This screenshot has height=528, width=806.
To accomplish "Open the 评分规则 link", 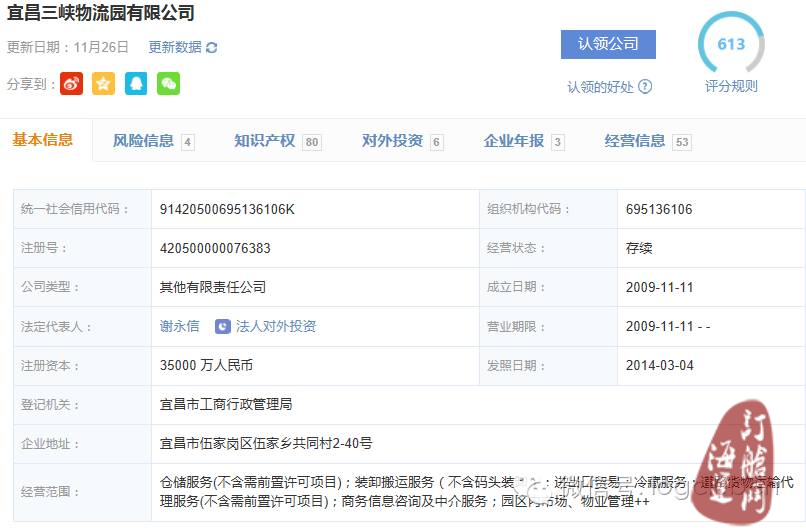I will point(731,86).
